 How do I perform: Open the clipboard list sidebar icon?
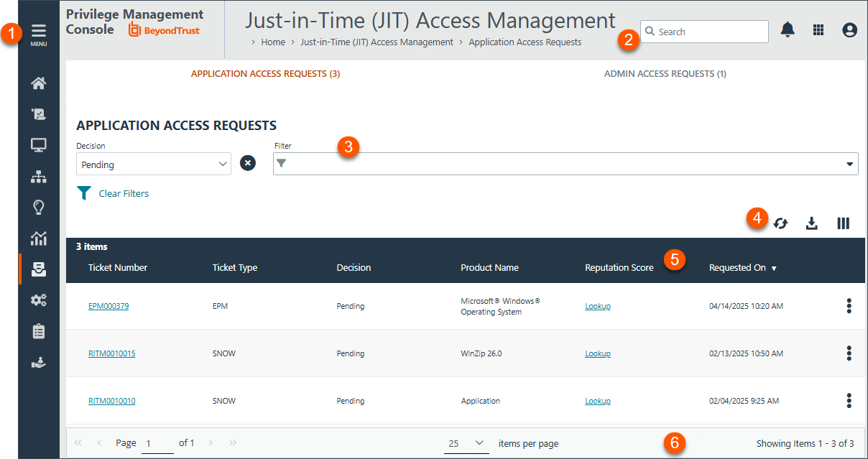coord(39,331)
